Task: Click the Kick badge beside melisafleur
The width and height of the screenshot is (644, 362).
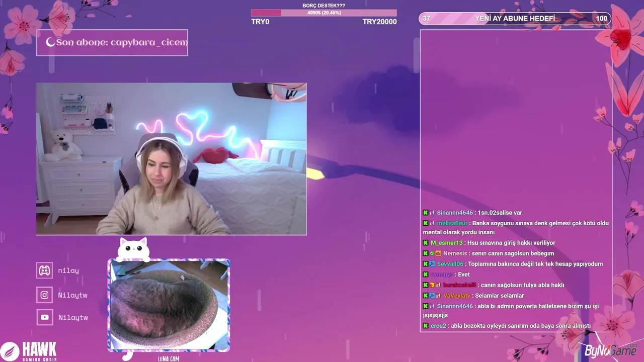Action: click(426, 223)
